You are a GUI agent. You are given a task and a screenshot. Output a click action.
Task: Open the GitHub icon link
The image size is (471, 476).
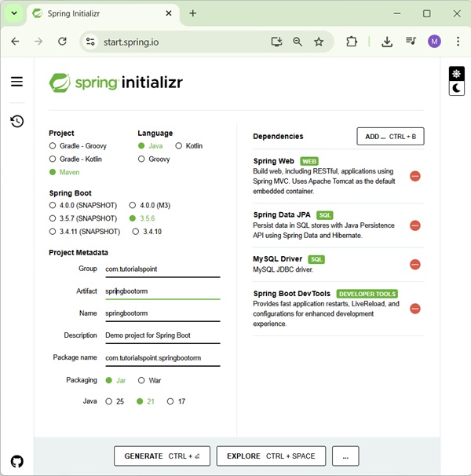pyautogui.click(x=16, y=461)
